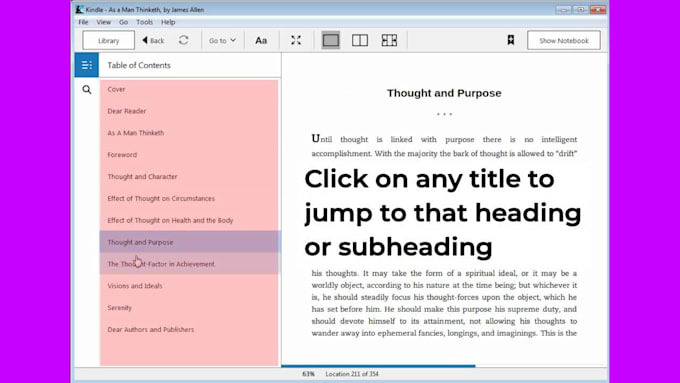
Task: Open the Help menu
Action: coord(168,22)
